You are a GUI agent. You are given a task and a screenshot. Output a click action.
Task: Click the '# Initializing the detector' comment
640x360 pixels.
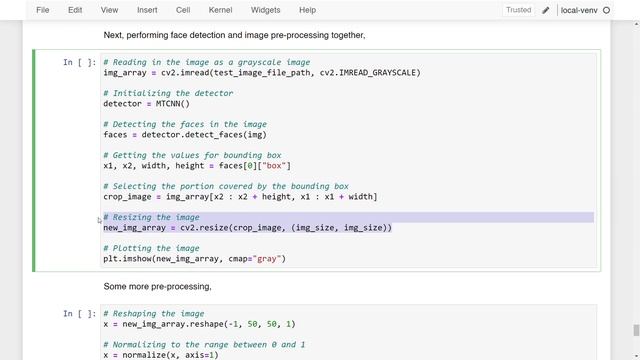(168, 93)
